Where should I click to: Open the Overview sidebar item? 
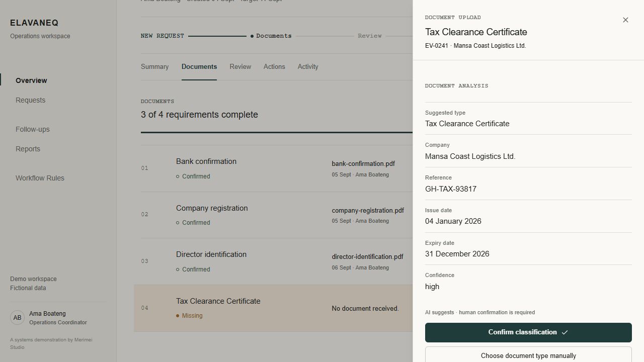click(31, 80)
